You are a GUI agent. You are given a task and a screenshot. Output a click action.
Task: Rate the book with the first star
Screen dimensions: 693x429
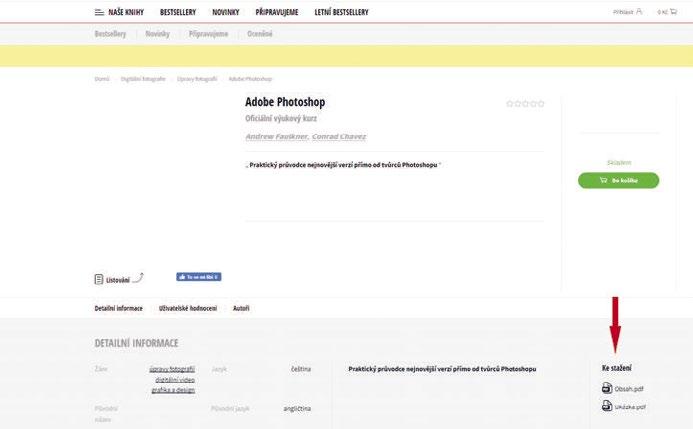pos(510,103)
